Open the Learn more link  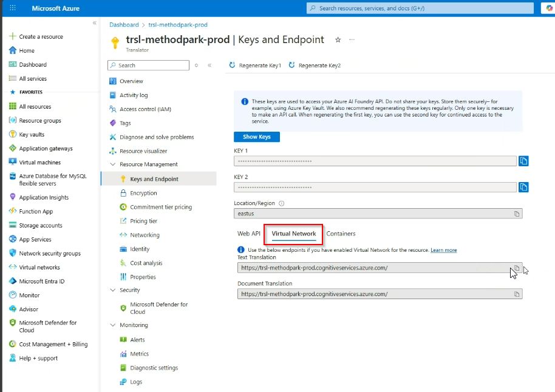pos(443,250)
